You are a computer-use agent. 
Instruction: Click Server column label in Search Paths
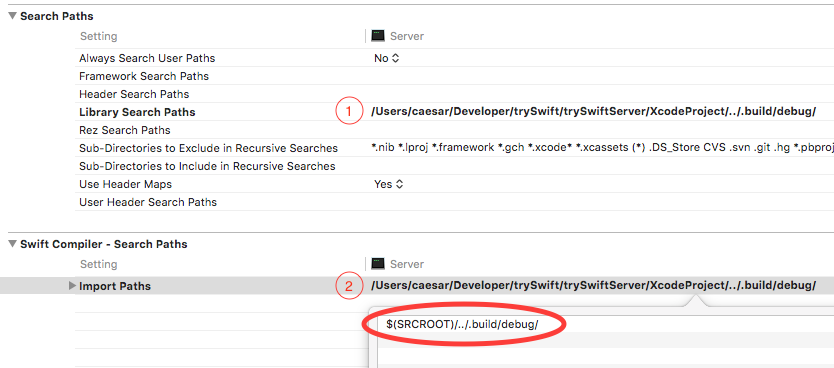[x=407, y=37]
